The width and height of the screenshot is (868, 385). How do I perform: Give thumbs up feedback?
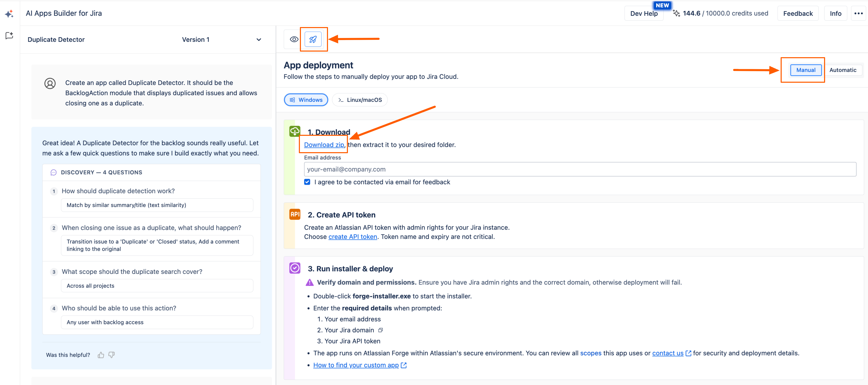[101, 355]
